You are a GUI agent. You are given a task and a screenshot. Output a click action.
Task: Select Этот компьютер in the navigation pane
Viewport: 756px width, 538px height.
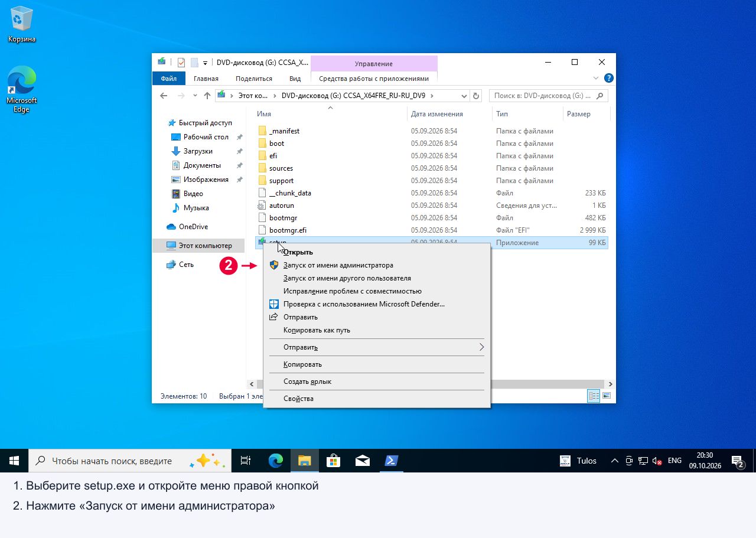[199, 246]
